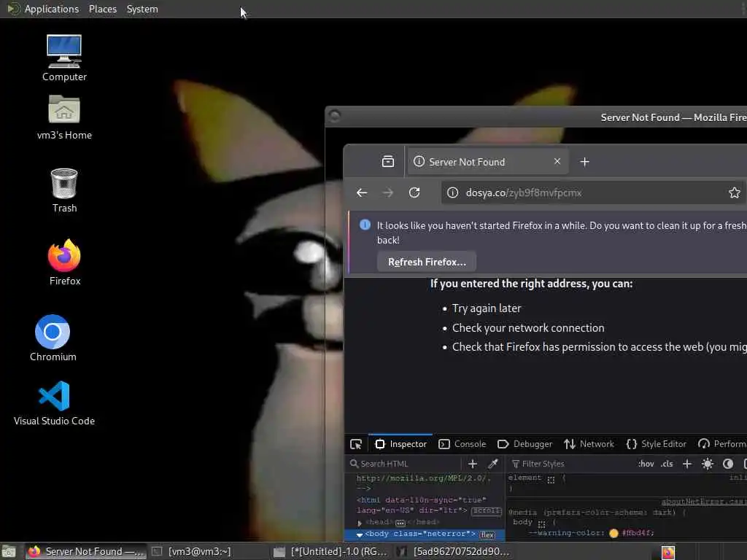The image size is (747, 560).
Task: Expand the head node in inspector
Action: pos(360,523)
